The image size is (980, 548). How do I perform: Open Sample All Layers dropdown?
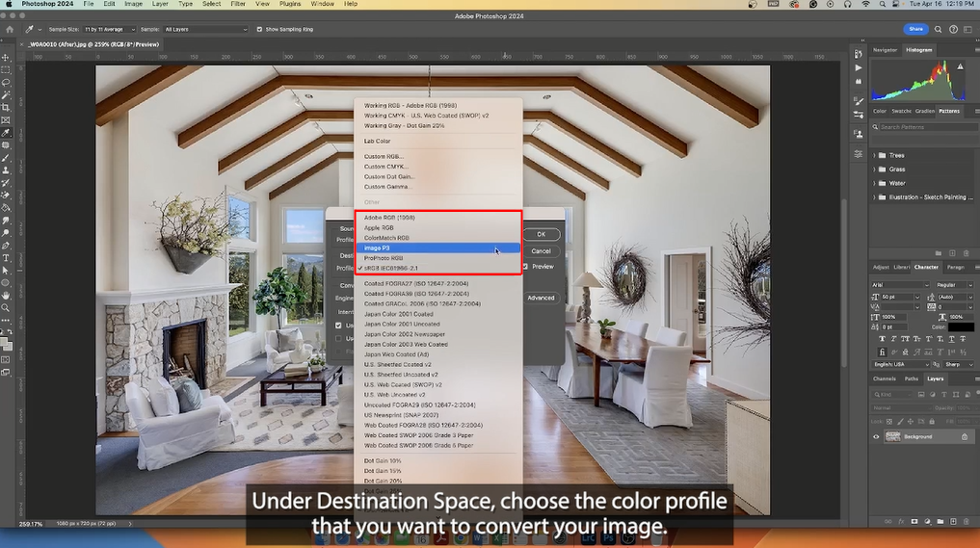[x=205, y=29]
